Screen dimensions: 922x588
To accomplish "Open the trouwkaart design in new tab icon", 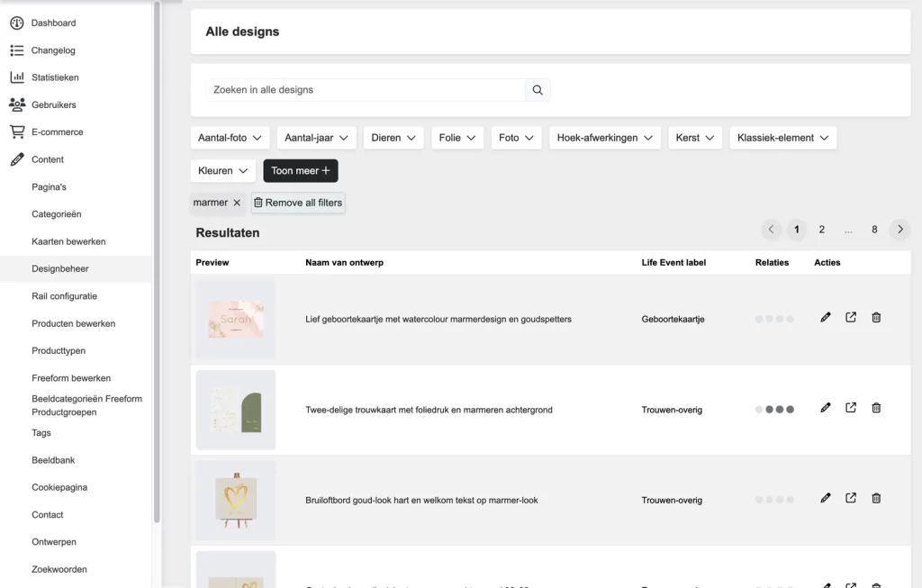I will 850,407.
